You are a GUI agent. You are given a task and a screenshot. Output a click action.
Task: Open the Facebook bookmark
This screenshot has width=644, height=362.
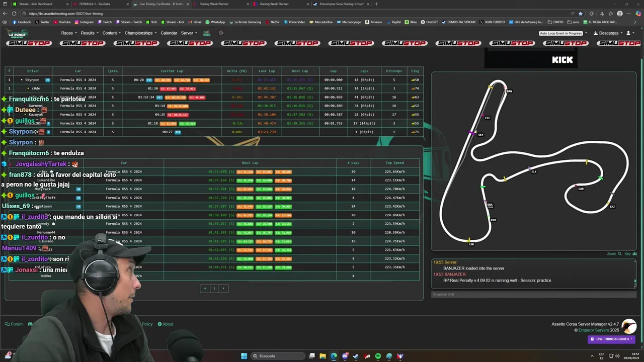click(21, 22)
